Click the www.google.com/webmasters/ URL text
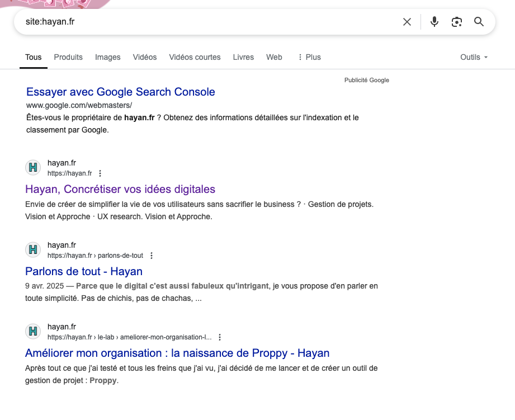This screenshot has height=420, width=515. point(79,105)
